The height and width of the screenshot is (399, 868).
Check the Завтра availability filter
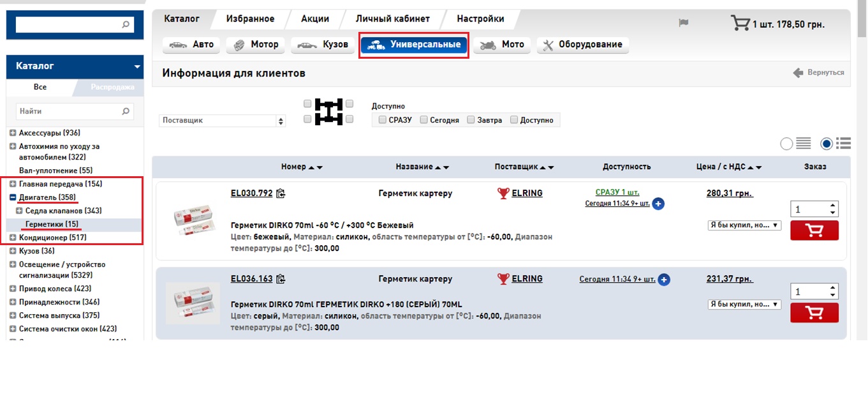pyautogui.click(x=471, y=120)
